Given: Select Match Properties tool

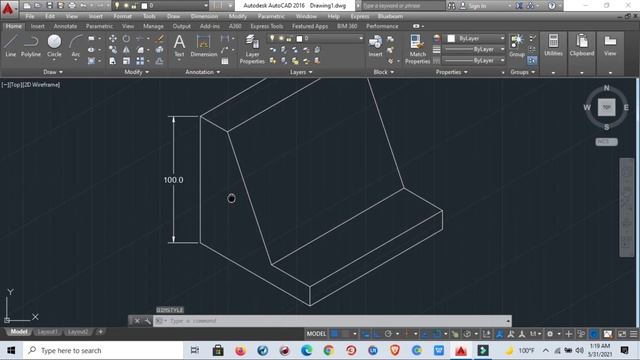Looking at the screenshot, I should tap(417, 49).
